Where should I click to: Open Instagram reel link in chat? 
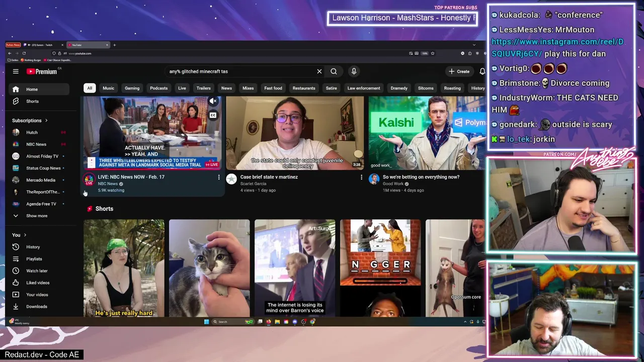click(x=557, y=48)
